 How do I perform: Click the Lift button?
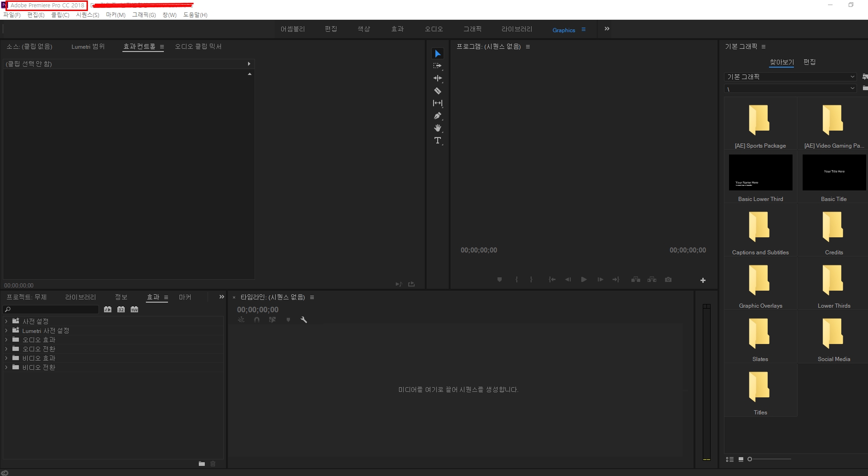tap(636, 280)
